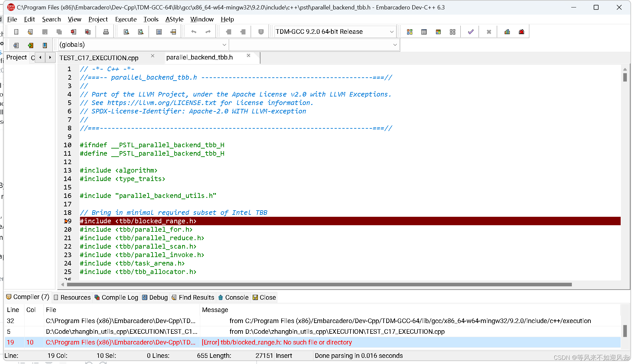
Task: Click the Print toolbar icon
Action: tap(106, 32)
